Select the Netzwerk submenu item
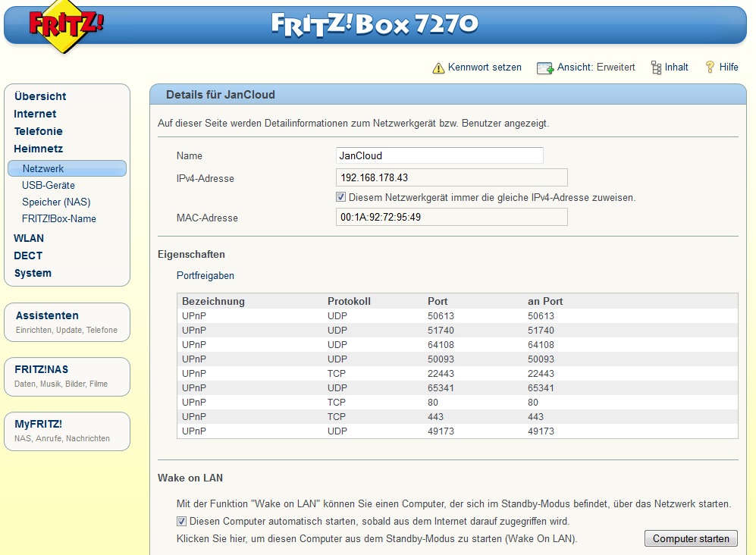This screenshot has height=555, width=756. [x=67, y=168]
